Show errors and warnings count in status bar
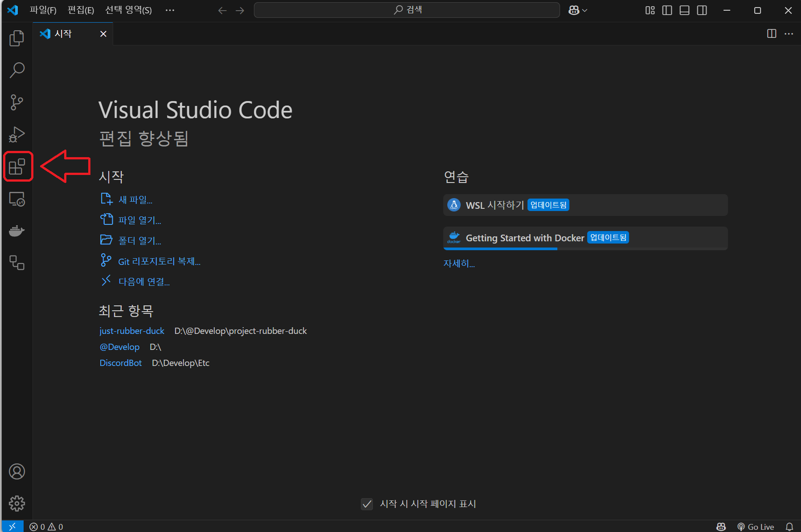This screenshot has height=532, width=801. coord(46,527)
